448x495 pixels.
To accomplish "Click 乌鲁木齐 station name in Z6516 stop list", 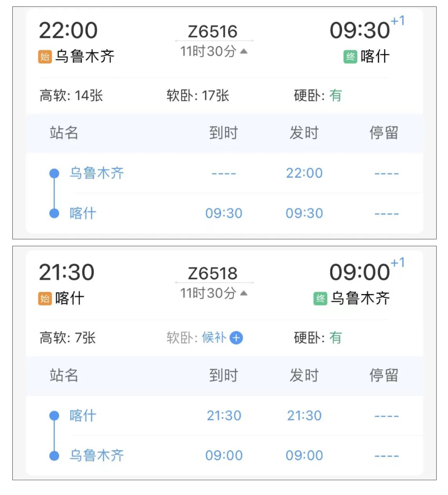I will pos(96,173).
